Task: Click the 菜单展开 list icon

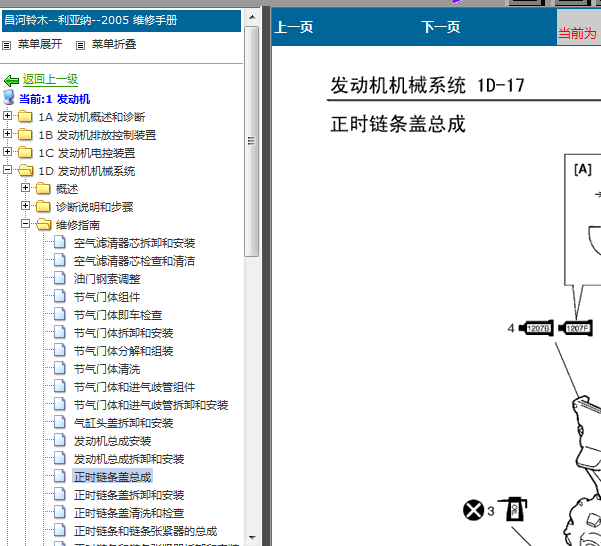Action: click(x=7, y=46)
